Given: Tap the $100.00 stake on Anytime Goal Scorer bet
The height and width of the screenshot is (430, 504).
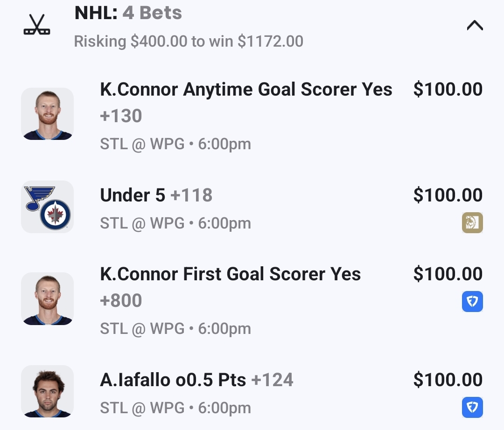Looking at the screenshot, I should click(x=448, y=89).
